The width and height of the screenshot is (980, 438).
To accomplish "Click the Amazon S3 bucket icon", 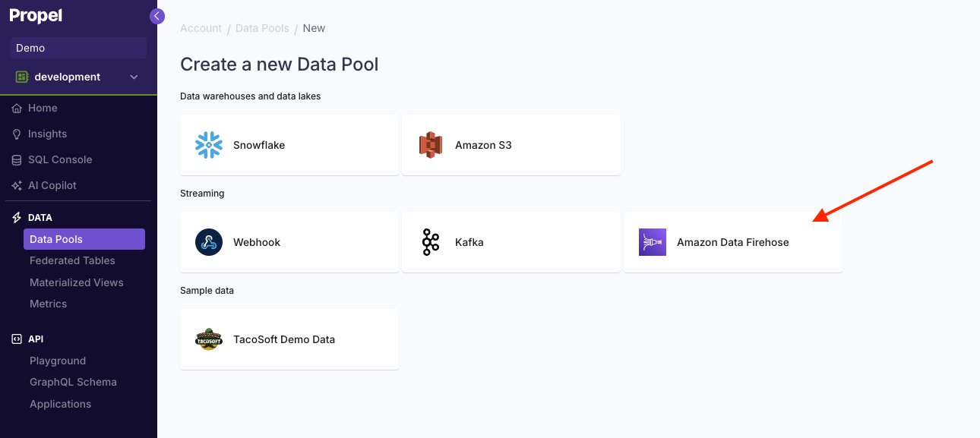I will click(x=431, y=144).
